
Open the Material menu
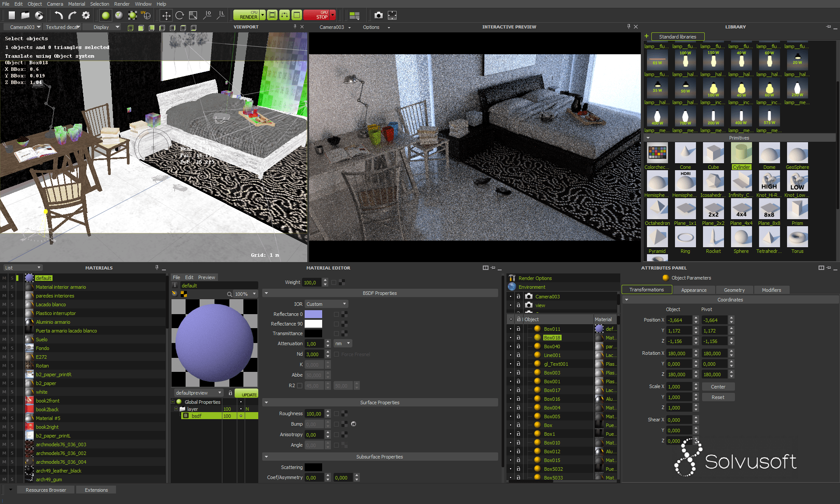[77, 4]
